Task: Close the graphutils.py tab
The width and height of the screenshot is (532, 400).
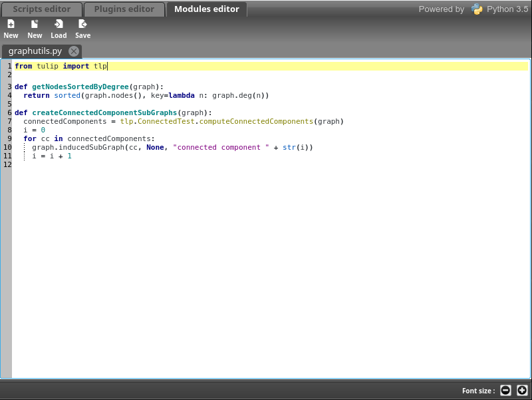Action: pyautogui.click(x=74, y=51)
